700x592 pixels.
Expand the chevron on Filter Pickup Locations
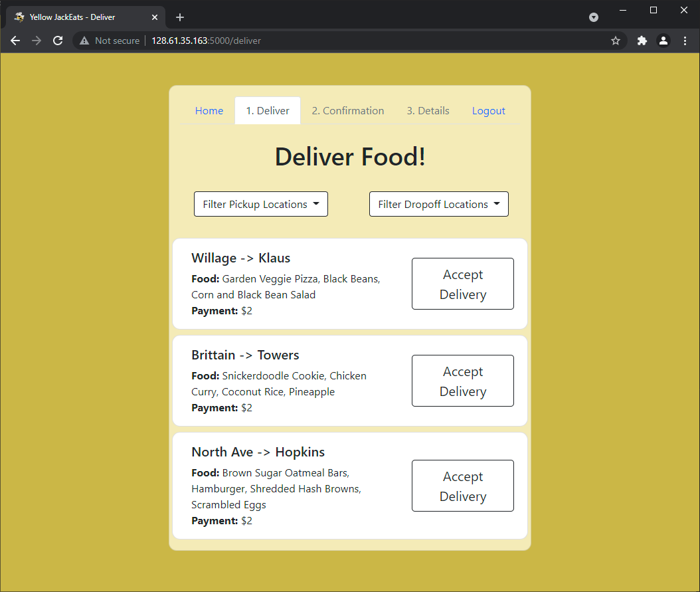[317, 204]
